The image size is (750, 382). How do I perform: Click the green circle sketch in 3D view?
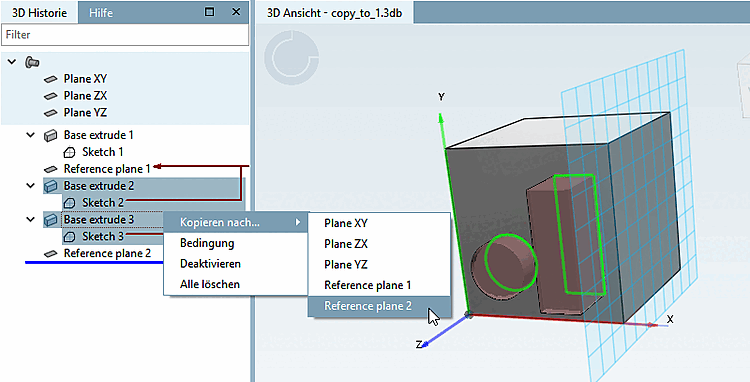coord(510,262)
